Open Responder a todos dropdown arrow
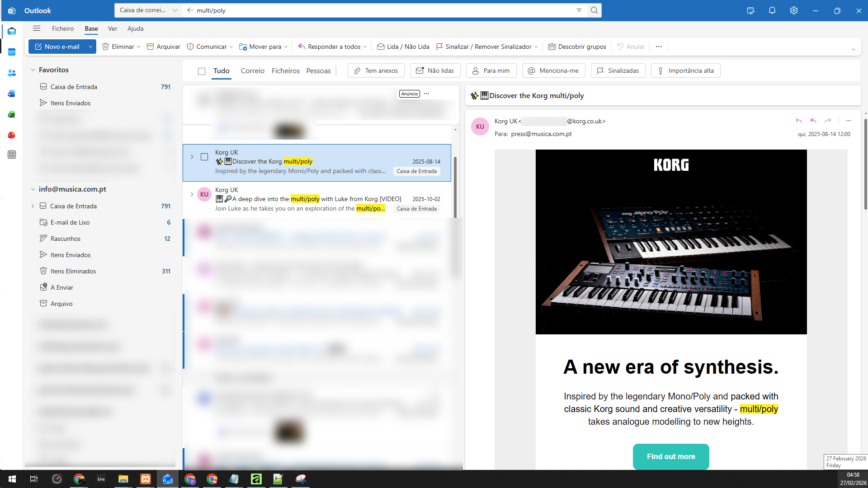The width and height of the screenshot is (868, 488). coord(365,47)
